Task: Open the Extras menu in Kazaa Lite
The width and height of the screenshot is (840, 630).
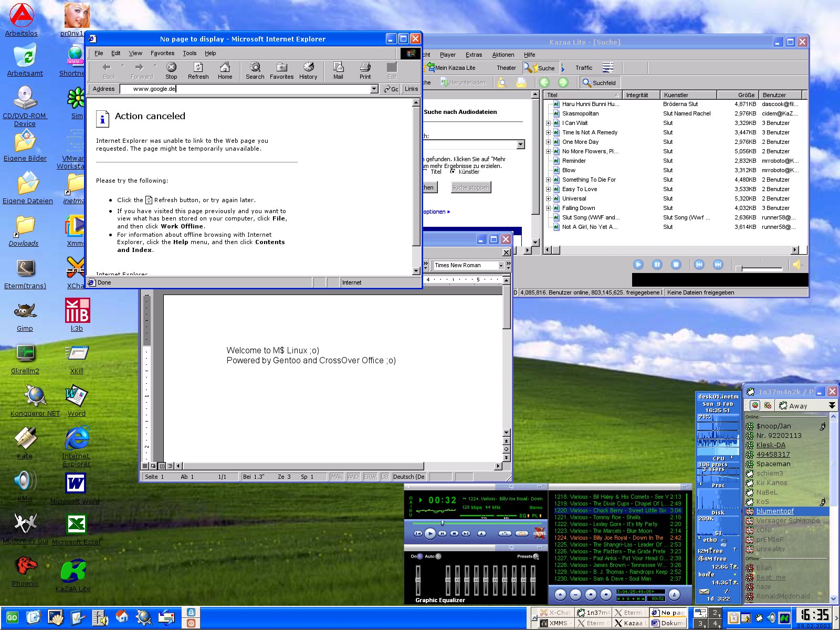Action: click(x=474, y=55)
